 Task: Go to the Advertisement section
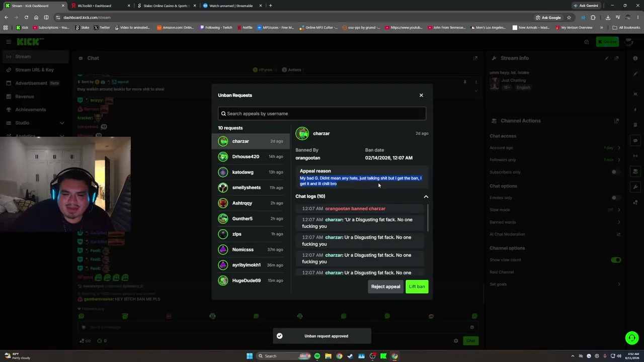(x=34, y=83)
